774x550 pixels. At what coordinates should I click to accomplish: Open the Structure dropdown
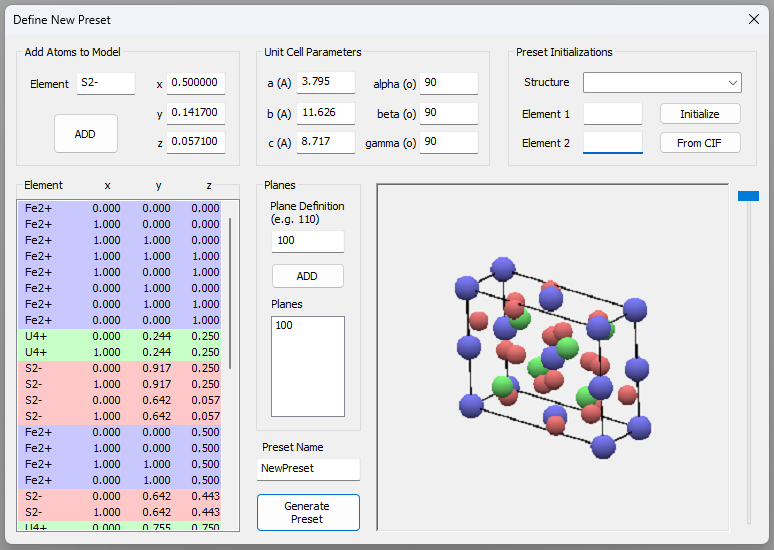pyautogui.click(x=662, y=82)
